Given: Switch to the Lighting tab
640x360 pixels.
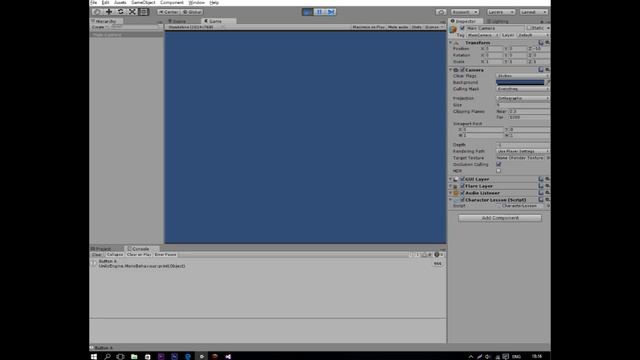Looking at the screenshot, I should (x=500, y=21).
